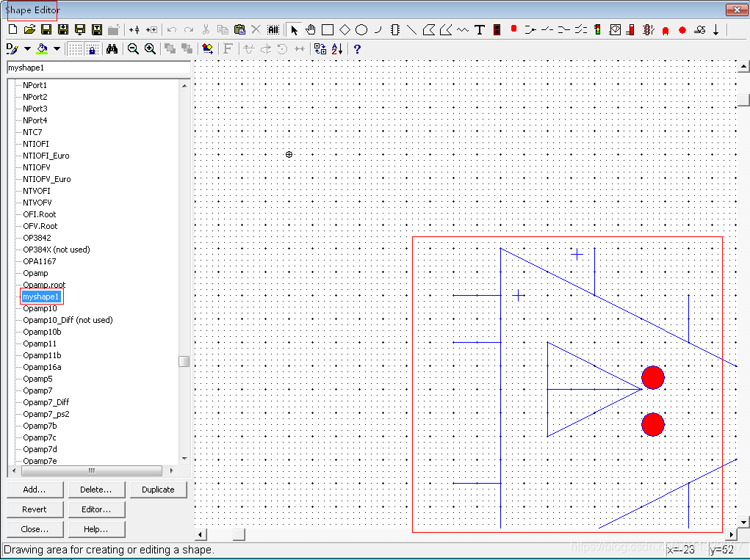The image size is (750, 560).
Task: Click the shape name field with myshape1
Action: click(x=99, y=68)
